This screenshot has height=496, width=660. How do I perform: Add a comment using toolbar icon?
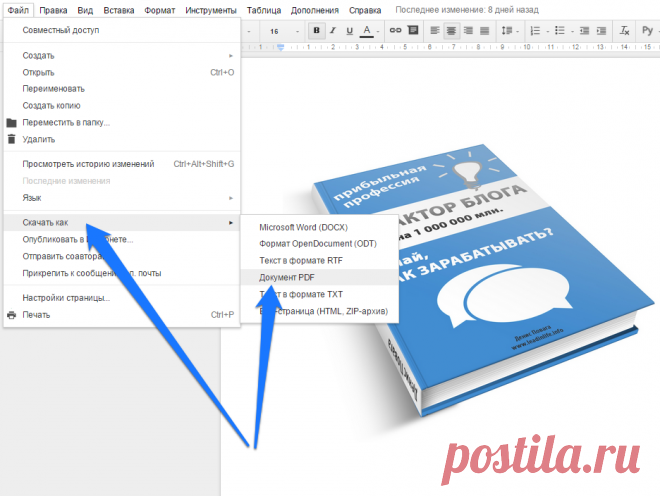point(412,31)
